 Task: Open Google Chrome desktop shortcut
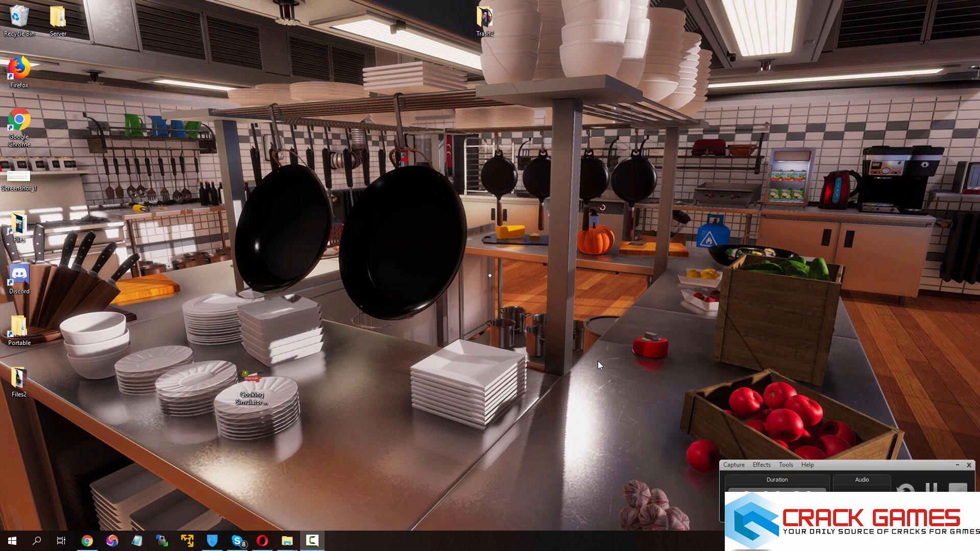[x=19, y=121]
